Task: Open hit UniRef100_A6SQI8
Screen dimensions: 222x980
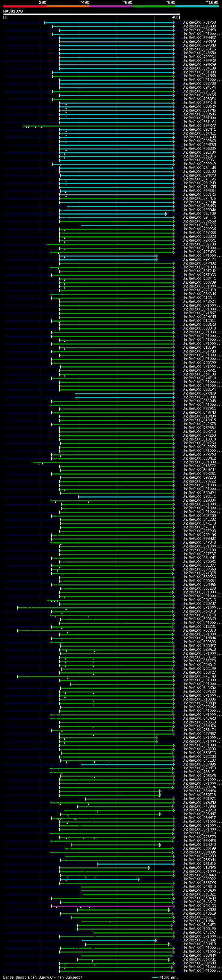Action: [x=199, y=630]
